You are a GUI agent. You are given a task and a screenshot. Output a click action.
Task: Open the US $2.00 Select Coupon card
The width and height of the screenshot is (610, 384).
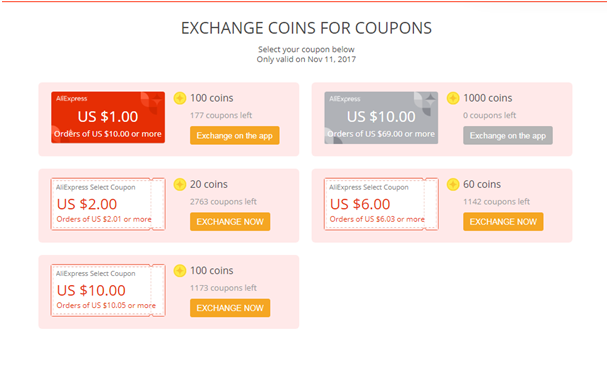[x=108, y=204]
